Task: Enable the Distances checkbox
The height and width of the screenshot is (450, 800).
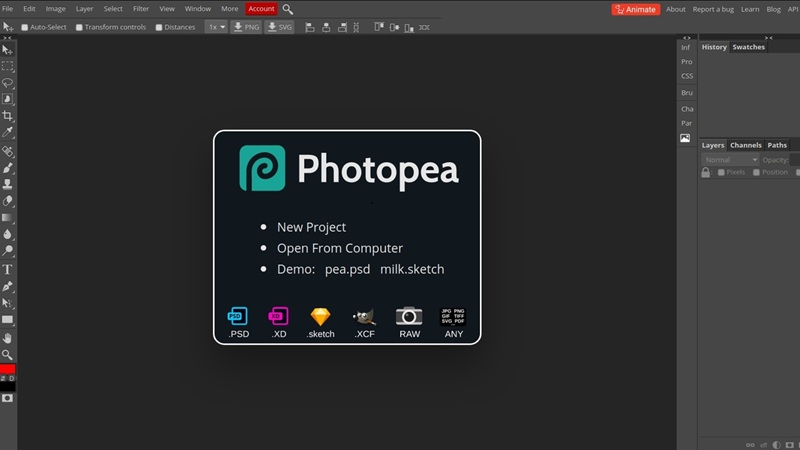Action: [x=159, y=28]
